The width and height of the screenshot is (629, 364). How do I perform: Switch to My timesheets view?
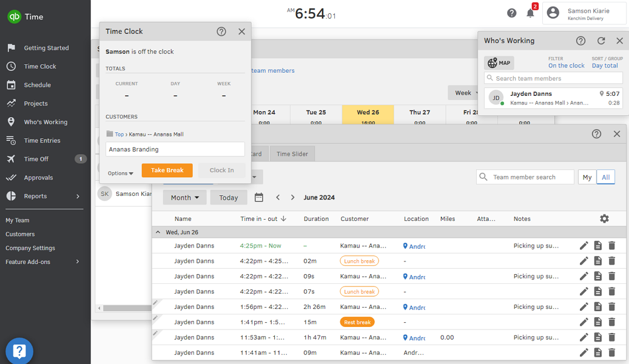tap(587, 177)
